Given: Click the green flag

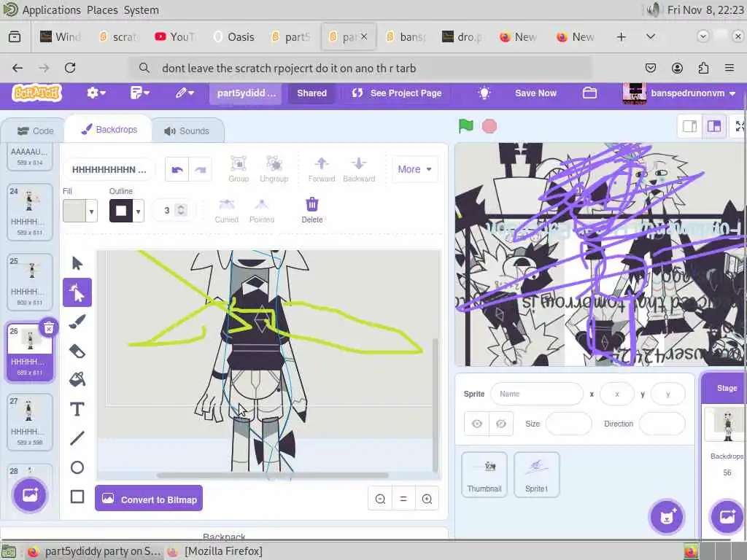Looking at the screenshot, I should tap(466, 126).
